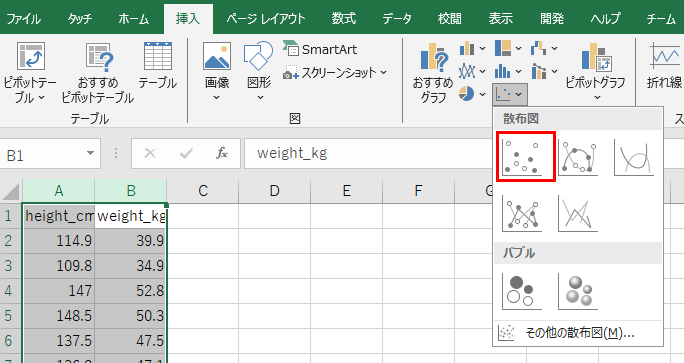Click the waterfall chart icon
This screenshot has height=363, width=684.
538,48
